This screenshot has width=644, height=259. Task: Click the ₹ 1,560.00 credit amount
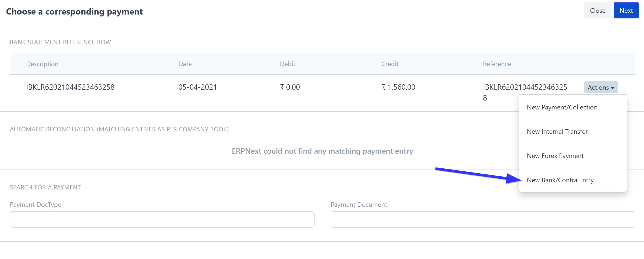click(398, 87)
